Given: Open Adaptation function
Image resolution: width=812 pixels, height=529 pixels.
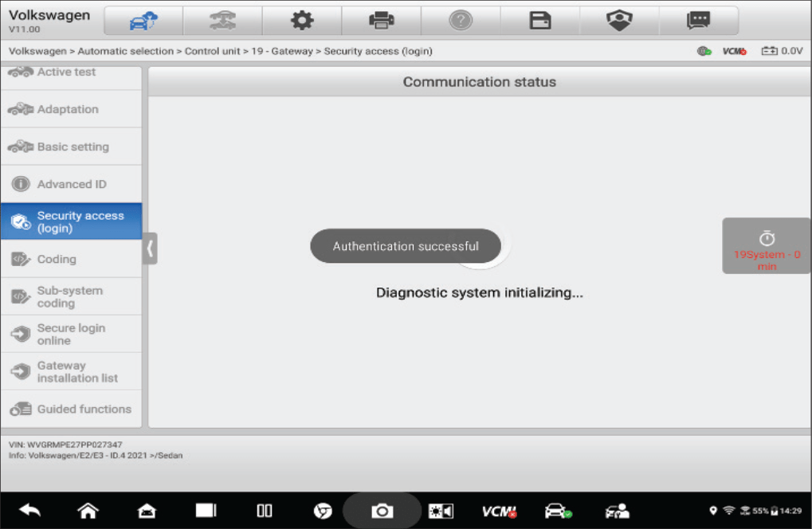Looking at the screenshot, I should click(x=71, y=109).
